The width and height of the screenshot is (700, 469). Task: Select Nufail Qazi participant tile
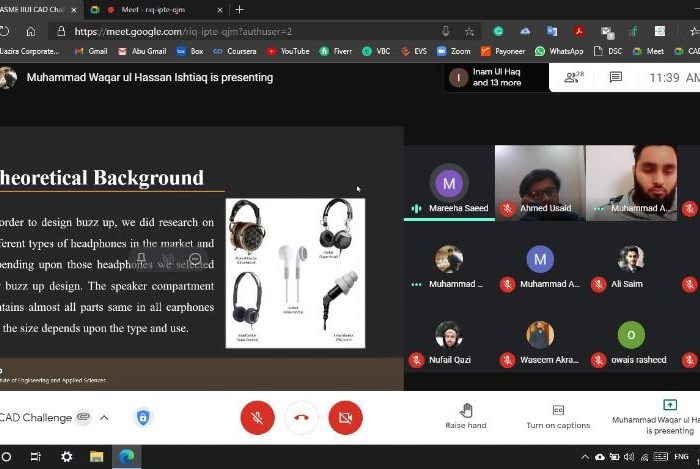coord(449,341)
